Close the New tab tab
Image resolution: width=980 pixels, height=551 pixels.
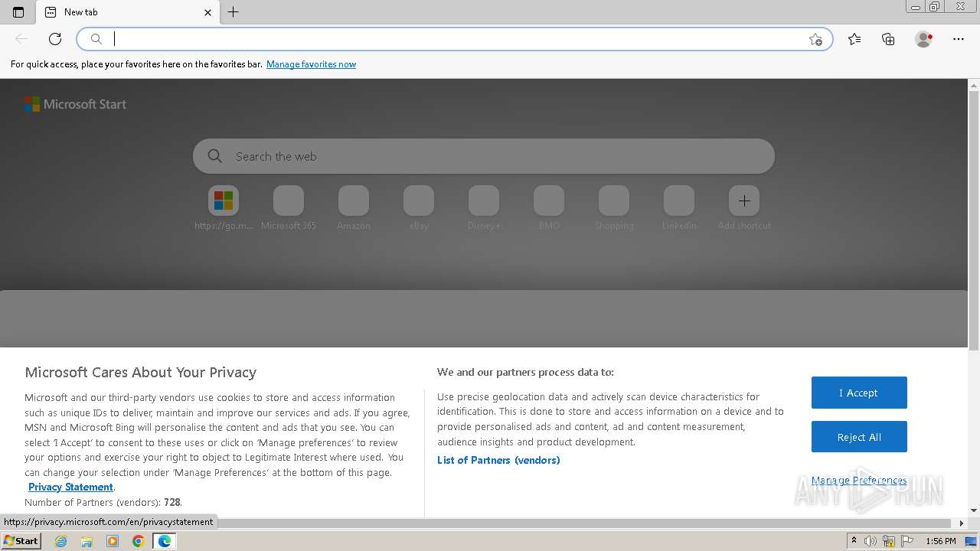click(x=207, y=12)
